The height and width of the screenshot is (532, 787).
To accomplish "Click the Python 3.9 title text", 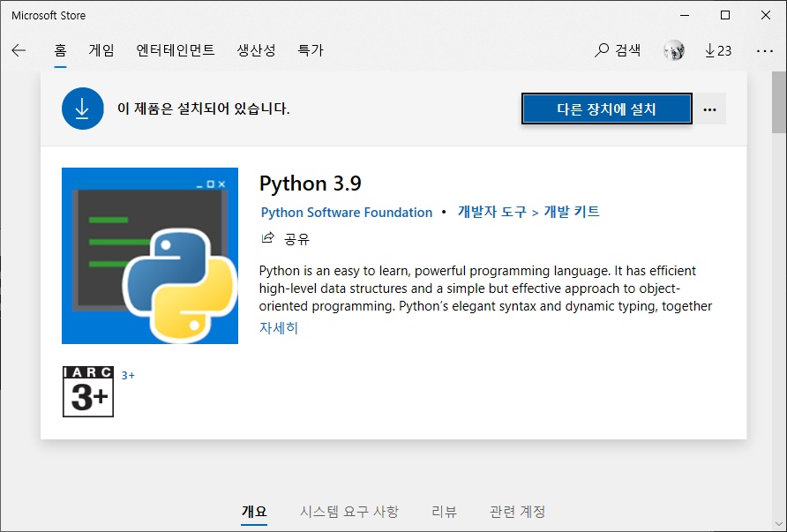I will (311, 184).
